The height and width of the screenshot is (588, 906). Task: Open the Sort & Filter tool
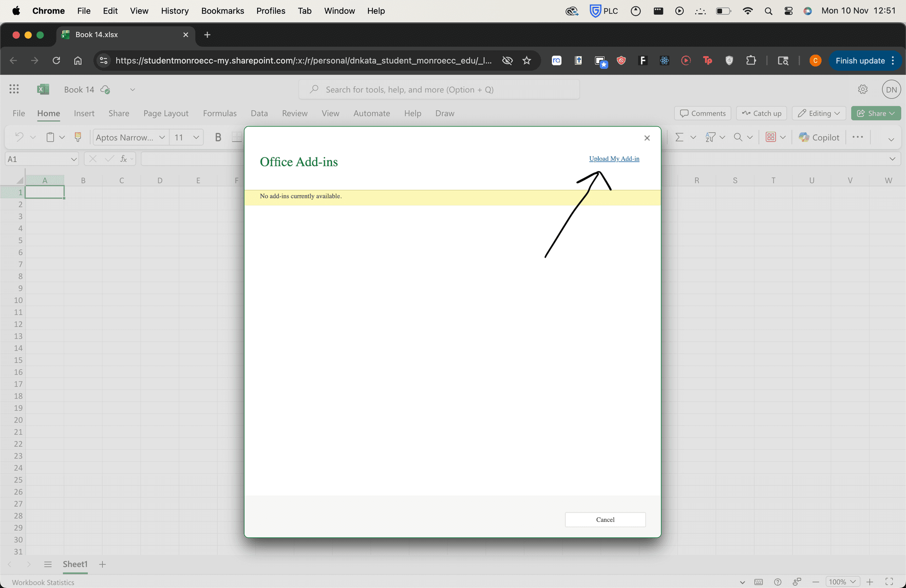click(x=711, y=137)
